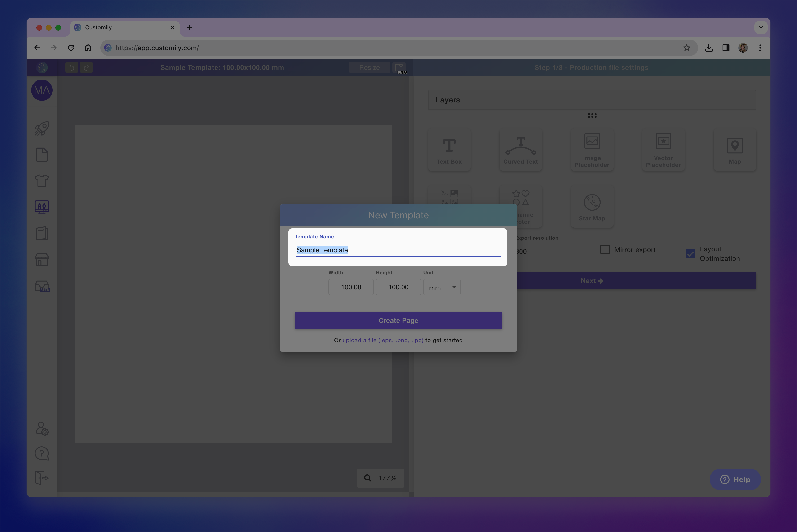Click the upload a file link
The width and height of the screenshot is (797, 532).
383,340
